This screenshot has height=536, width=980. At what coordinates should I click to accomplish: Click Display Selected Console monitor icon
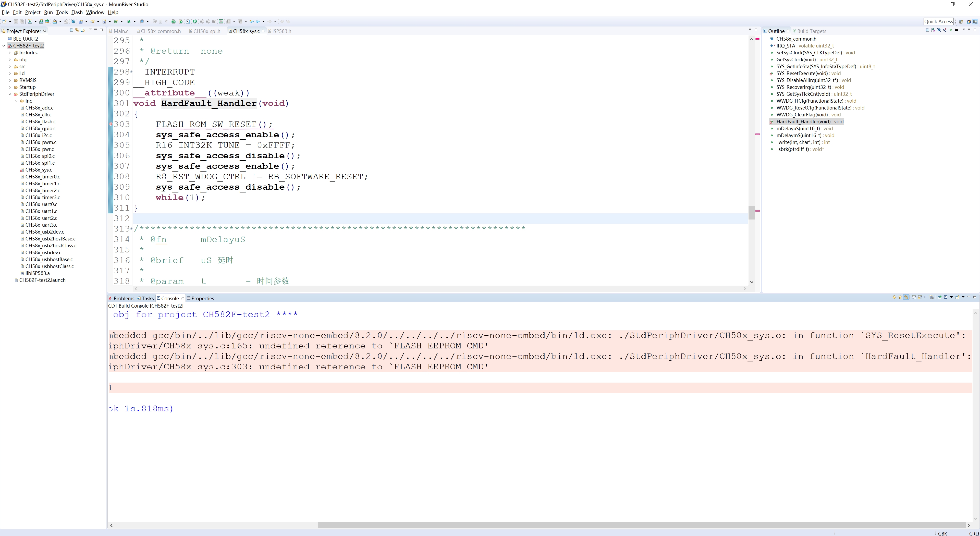coord(945,297)
